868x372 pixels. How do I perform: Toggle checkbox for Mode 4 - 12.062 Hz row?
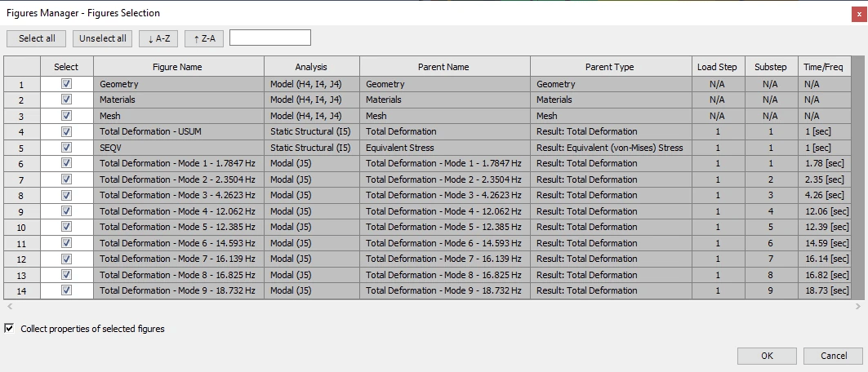pos(66,210)
